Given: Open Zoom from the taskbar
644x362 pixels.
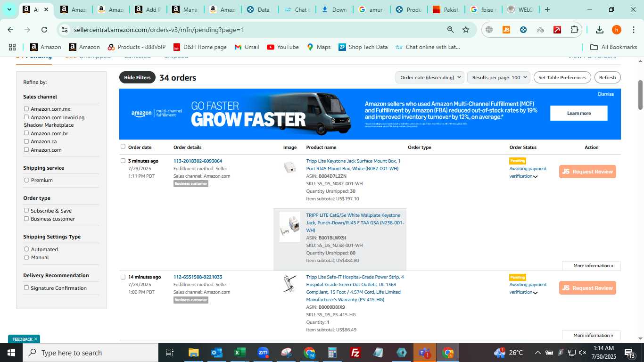Looking at the screenshot, I should tap(263, 353).
